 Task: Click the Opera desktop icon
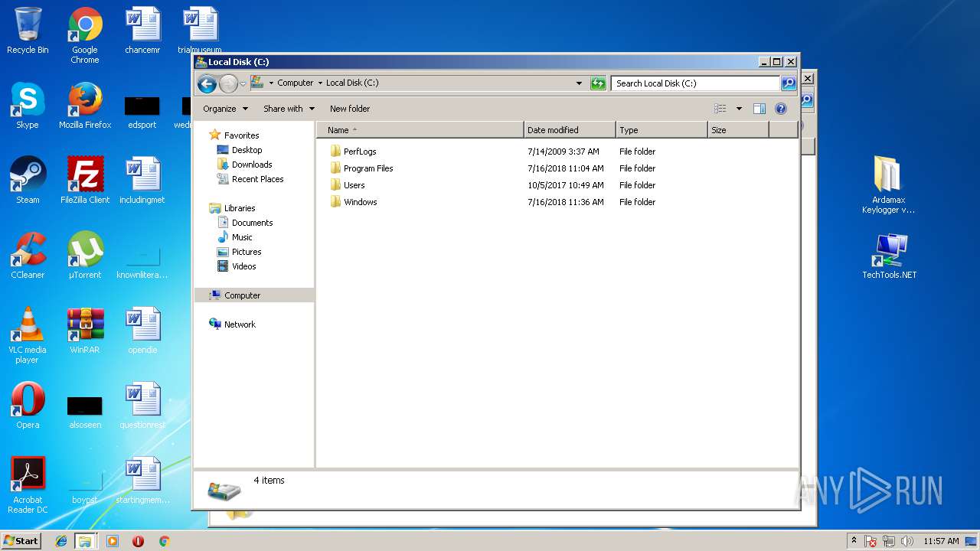click(28, 406)
